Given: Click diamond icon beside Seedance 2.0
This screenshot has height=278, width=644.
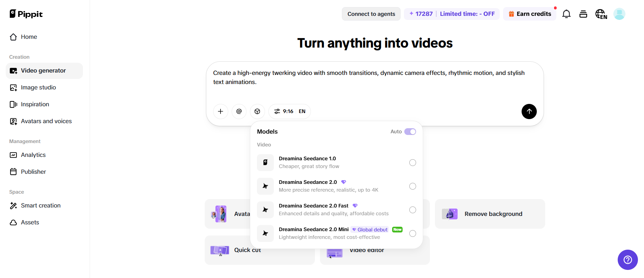Looking at the screenshot, I should coord(344,182).
